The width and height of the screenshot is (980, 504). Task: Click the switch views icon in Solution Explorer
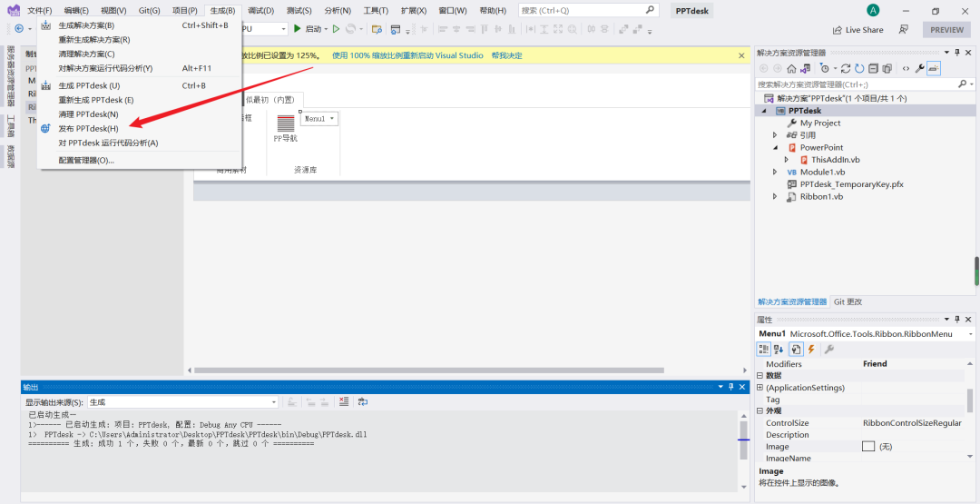tap(805, 68)
